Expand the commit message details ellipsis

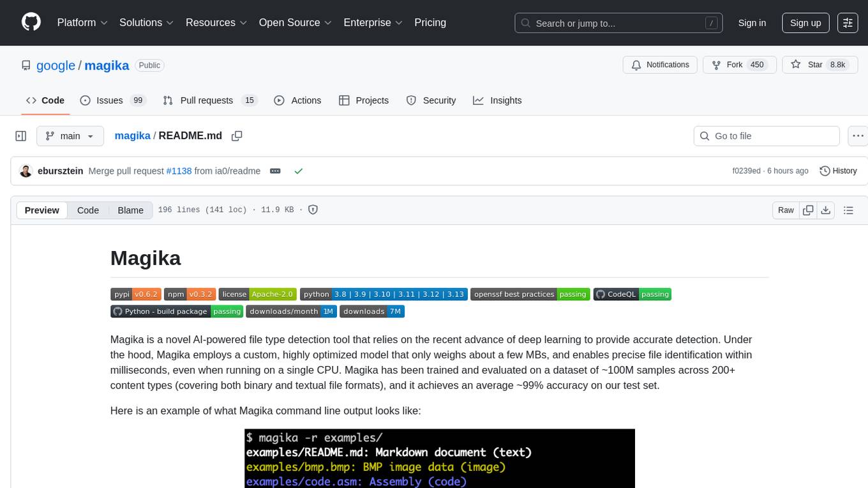[x=275, y=171]
